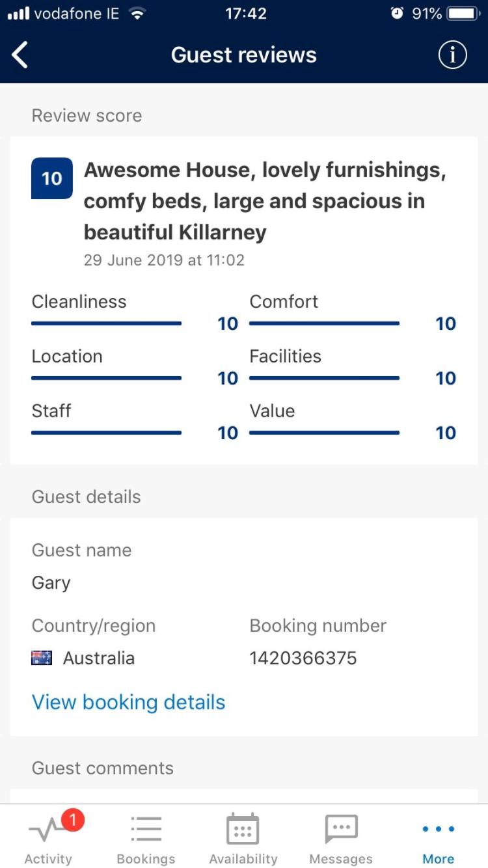Image resolution: width=488 pixels, height=868 pixels.
Task: Open View booking details link
Action: click(x=128, y=702)
